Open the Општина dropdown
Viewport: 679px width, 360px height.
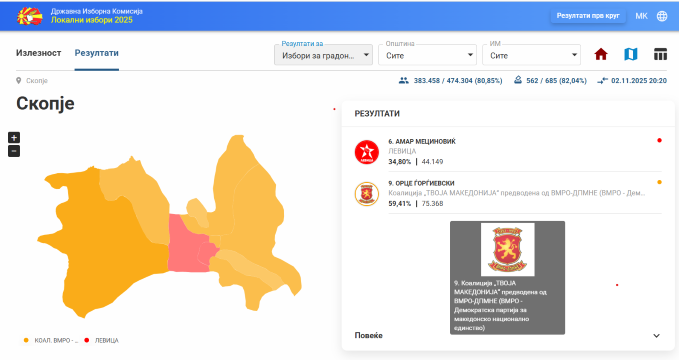coord(427,55)
